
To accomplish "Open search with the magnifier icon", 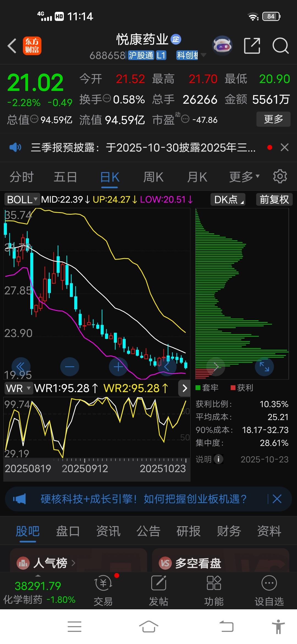I will (x=280, y=45).
